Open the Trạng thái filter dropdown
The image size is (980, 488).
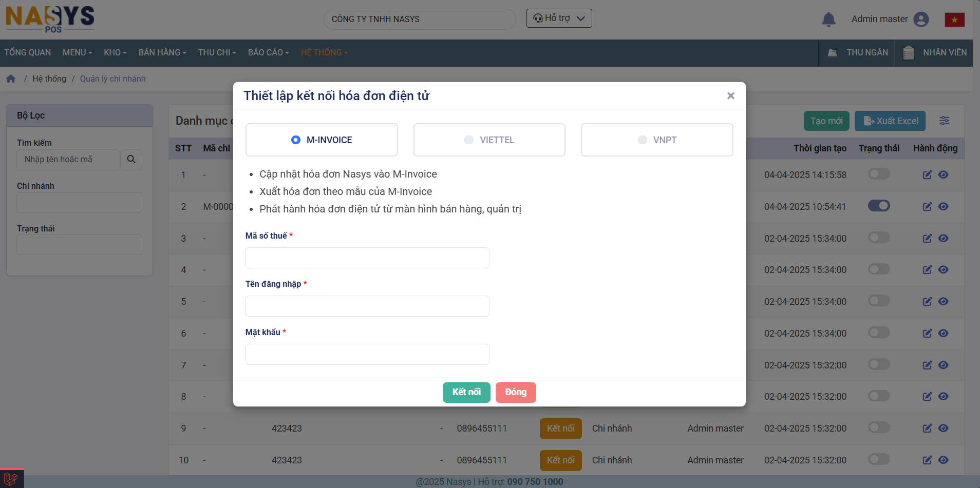click(80, 245)
